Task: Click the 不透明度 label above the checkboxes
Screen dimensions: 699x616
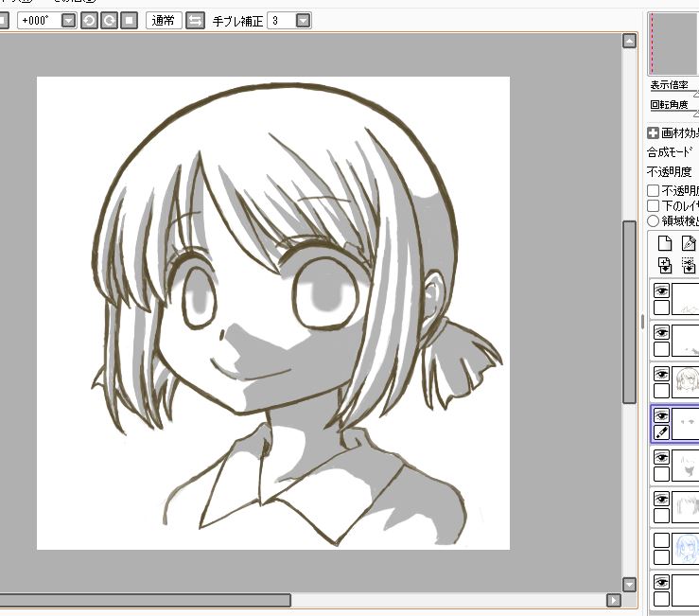Action: point(669,171)
